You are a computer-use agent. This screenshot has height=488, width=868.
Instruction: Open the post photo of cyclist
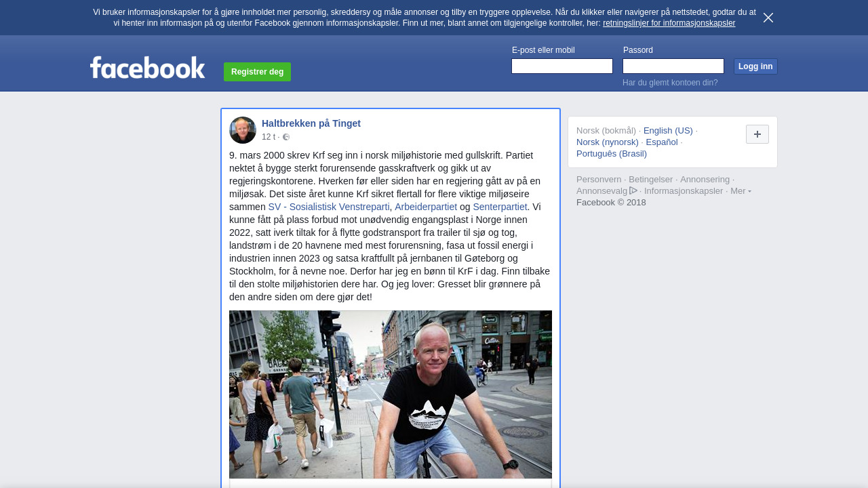click(391, 394)
